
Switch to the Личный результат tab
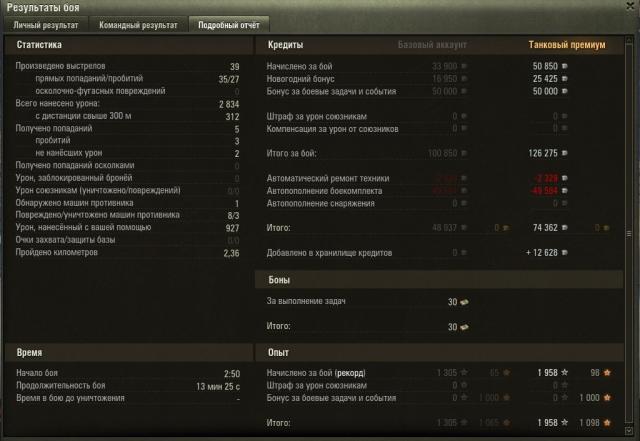pyautogui.click(x=46, y=25)
